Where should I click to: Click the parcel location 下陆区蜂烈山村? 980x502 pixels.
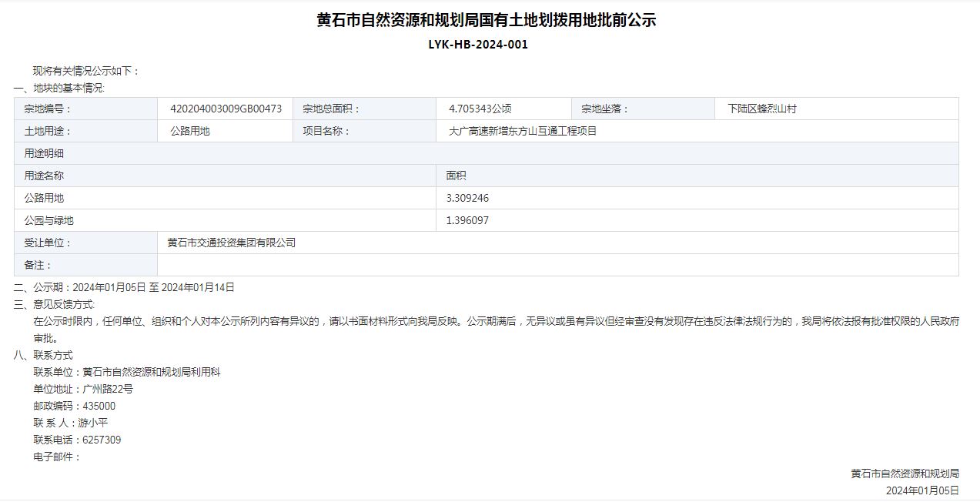click(761, 109)
